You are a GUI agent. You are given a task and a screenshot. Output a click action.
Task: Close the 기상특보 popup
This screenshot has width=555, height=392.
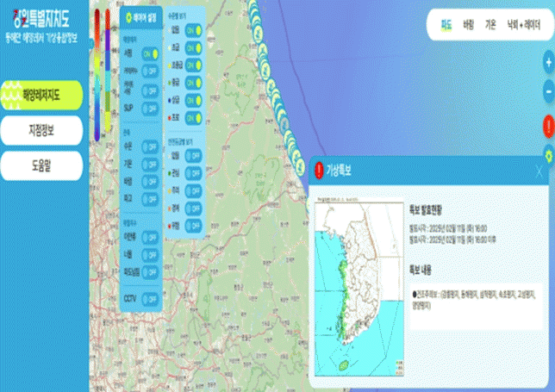click(539, 171)
